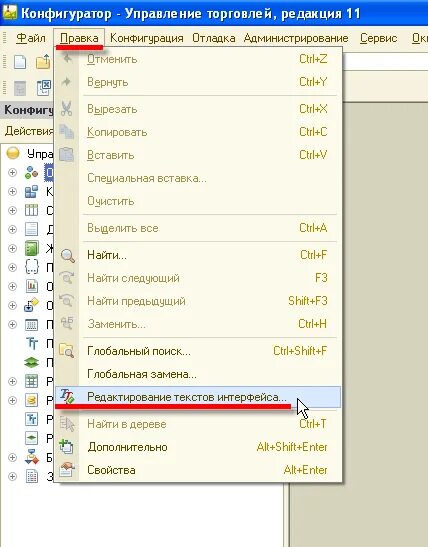Click the open folder toolbar icon
Viewport: 428px width, 547px height.
(43, 62)
